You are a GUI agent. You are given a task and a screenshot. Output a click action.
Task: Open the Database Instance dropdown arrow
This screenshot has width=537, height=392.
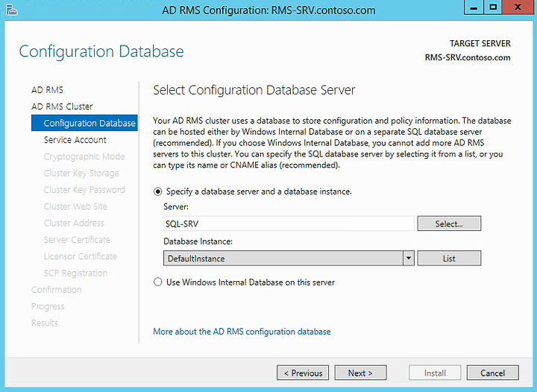click(408, 259)
